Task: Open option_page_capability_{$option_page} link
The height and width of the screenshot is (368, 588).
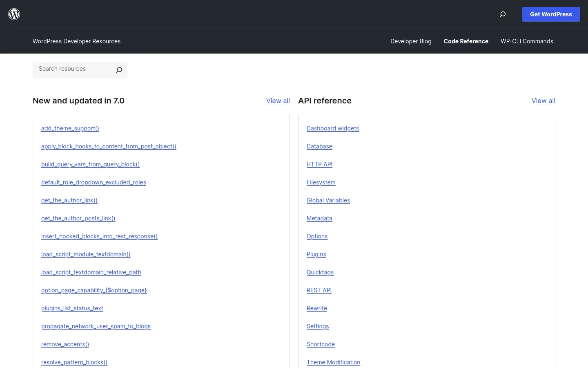Action: click(94, 290)
